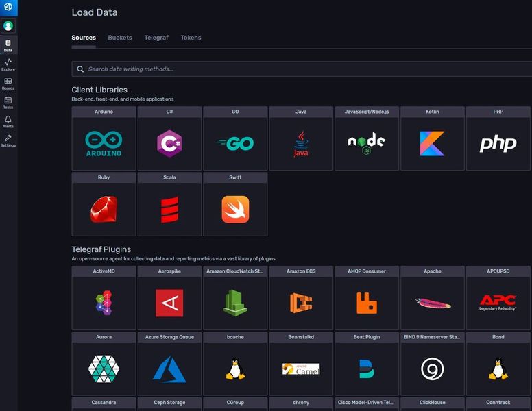532x411 pixels.
Task: Open the APCUPSD plugin logo
Action: coord(498,303)
